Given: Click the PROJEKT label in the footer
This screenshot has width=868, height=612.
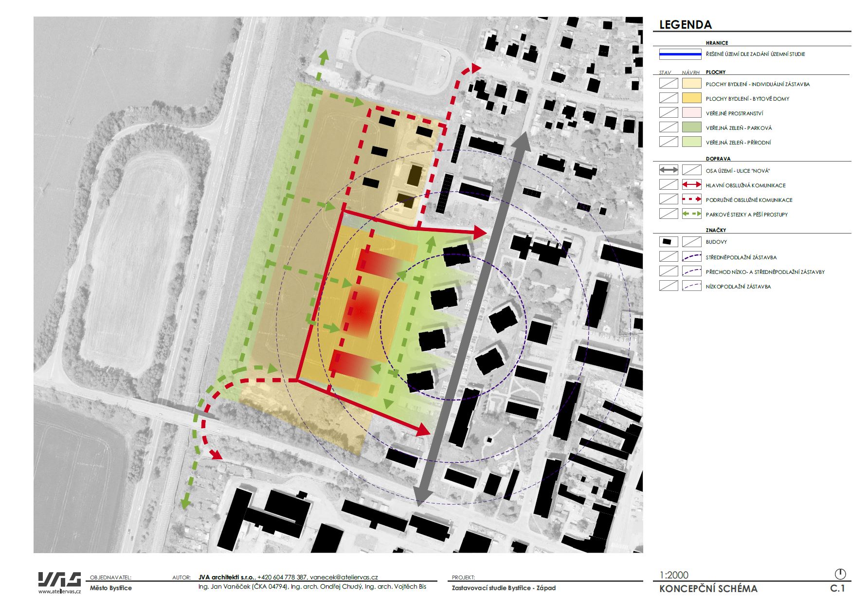Looking at the screenshot, I should (463, 577).
